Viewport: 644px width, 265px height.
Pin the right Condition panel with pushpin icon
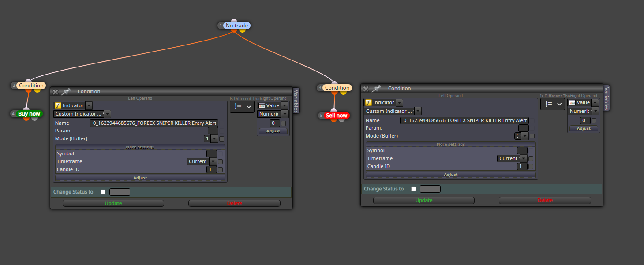[x=376, y=89]
